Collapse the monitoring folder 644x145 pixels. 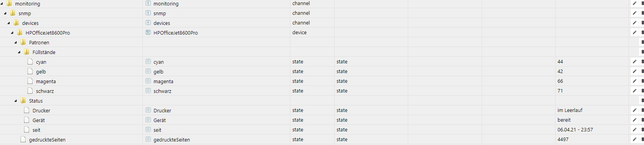point(2,3)
